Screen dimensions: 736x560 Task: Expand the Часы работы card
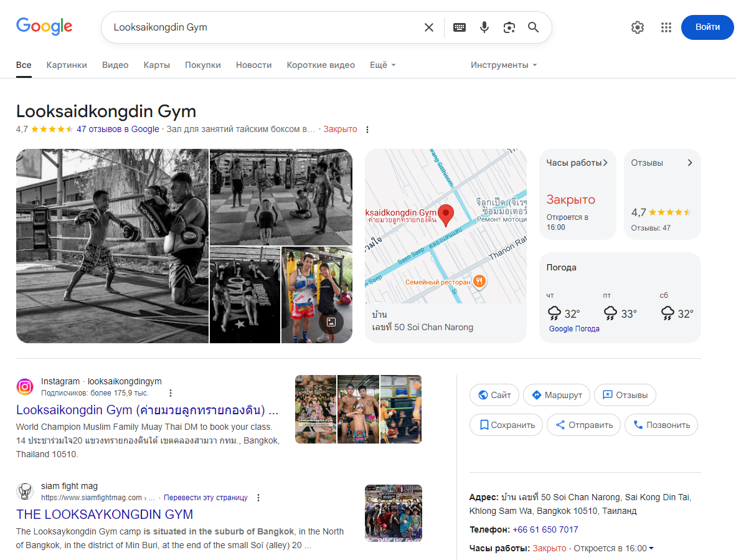[577, 194]
